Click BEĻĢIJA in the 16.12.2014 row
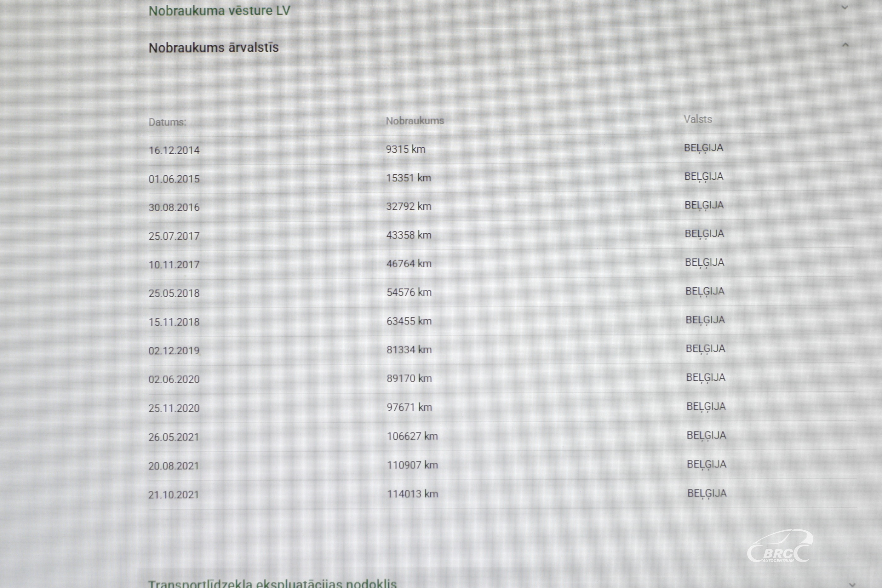This screenshot has height=588, width=882. click(703, 148)
